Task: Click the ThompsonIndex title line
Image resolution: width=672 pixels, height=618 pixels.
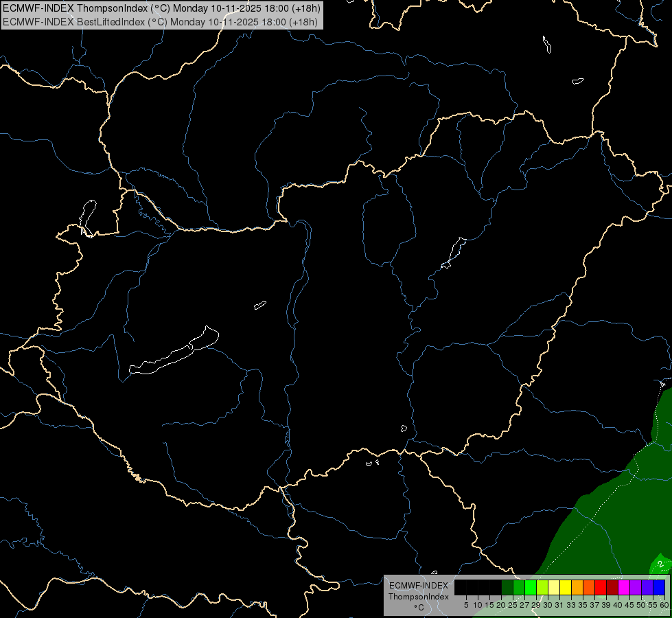Action: coord(161,8)
